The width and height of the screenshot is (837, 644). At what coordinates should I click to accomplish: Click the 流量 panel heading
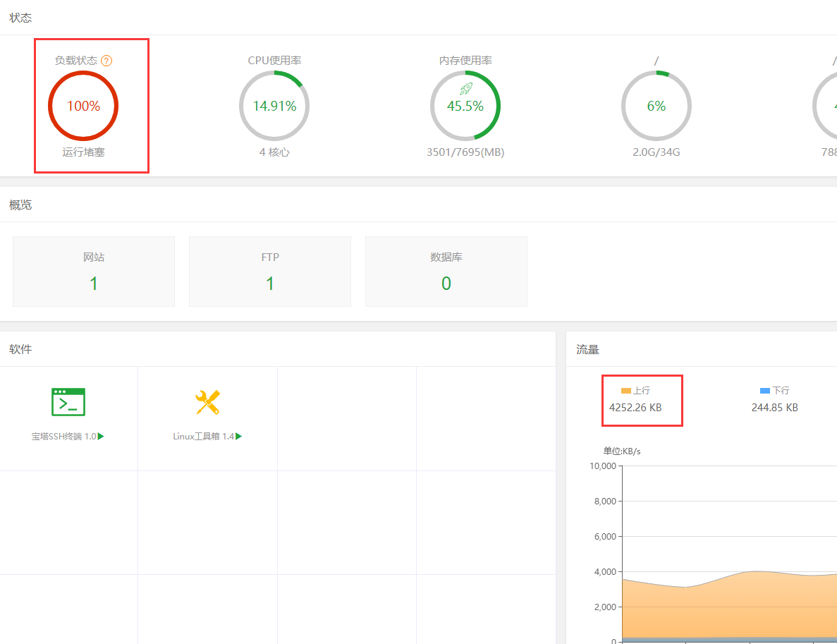tap(587, 350)
